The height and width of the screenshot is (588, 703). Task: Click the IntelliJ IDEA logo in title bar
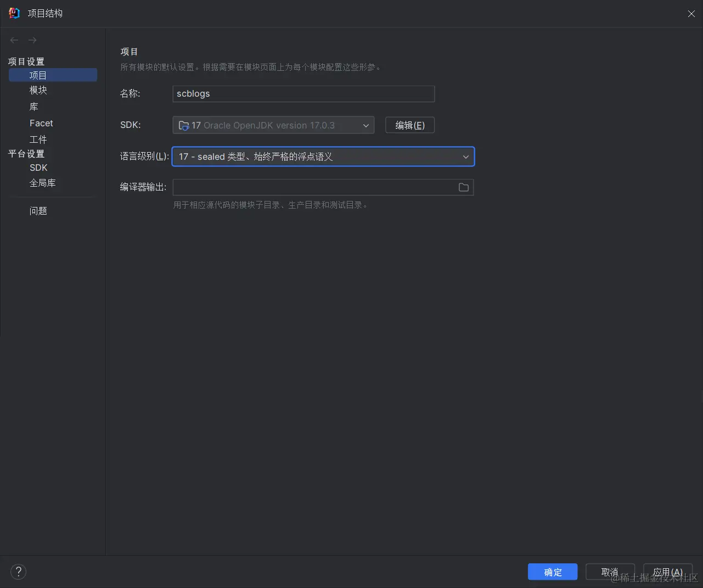click(13, 13)
